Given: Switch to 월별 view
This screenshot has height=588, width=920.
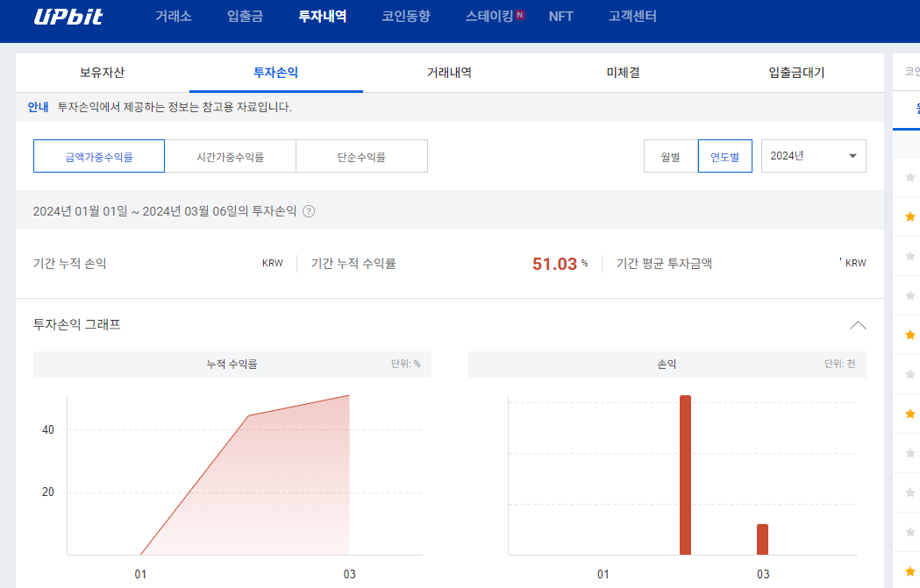Looking at the screenshot, I should (671, 156).
